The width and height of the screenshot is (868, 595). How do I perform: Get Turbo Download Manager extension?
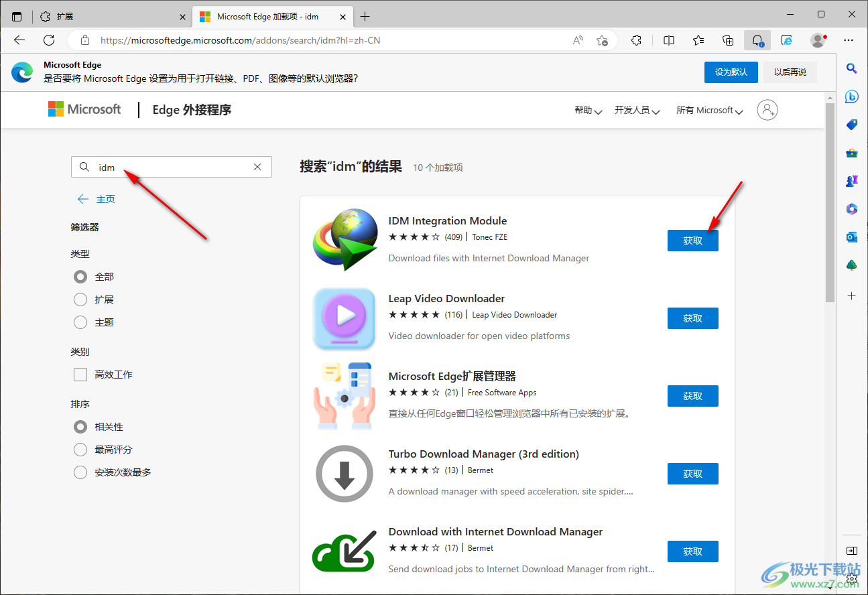pos(693,474)
